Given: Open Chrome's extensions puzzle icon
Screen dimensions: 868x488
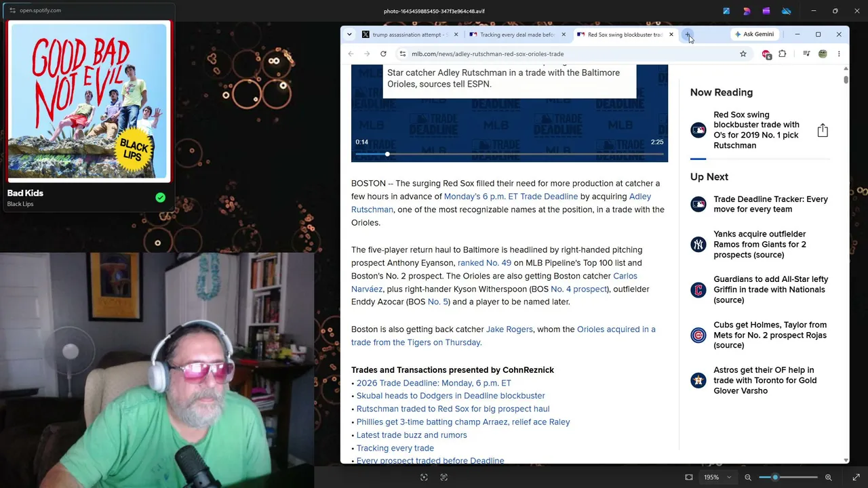Looking at the screenshot, I should pos(783,54).
